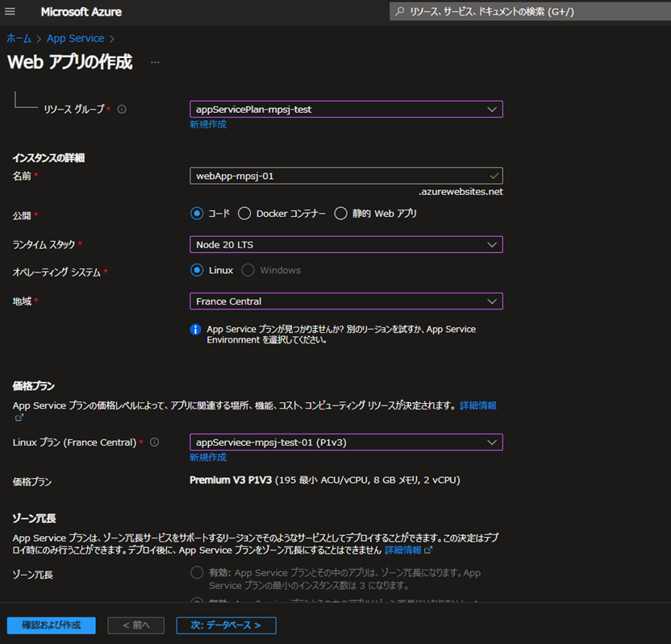
Task: Click the ランタイム スタック label
Action: (x=44, y=244)
